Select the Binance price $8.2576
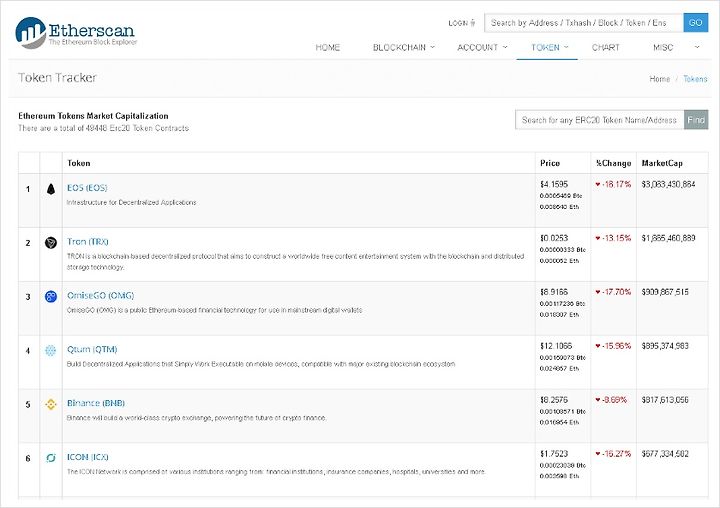 [554, 400]
